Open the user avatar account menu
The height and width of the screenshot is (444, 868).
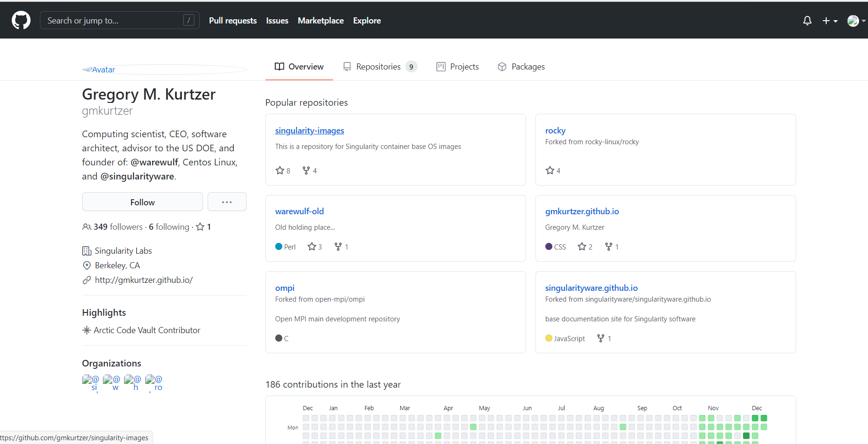click(856, 21)
